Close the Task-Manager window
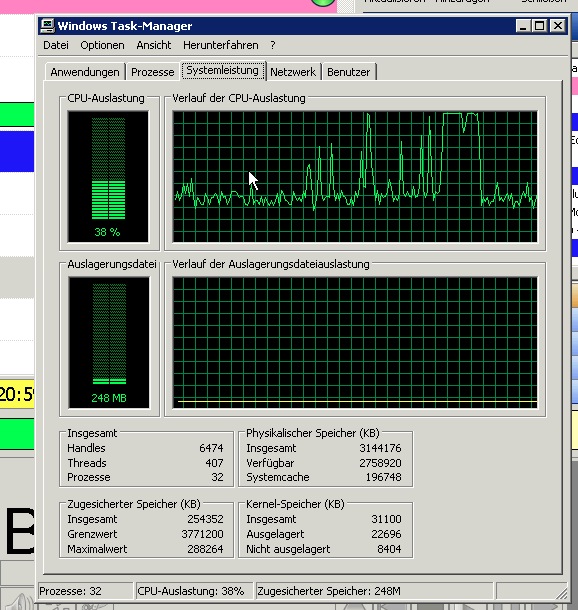 (558, 26)
